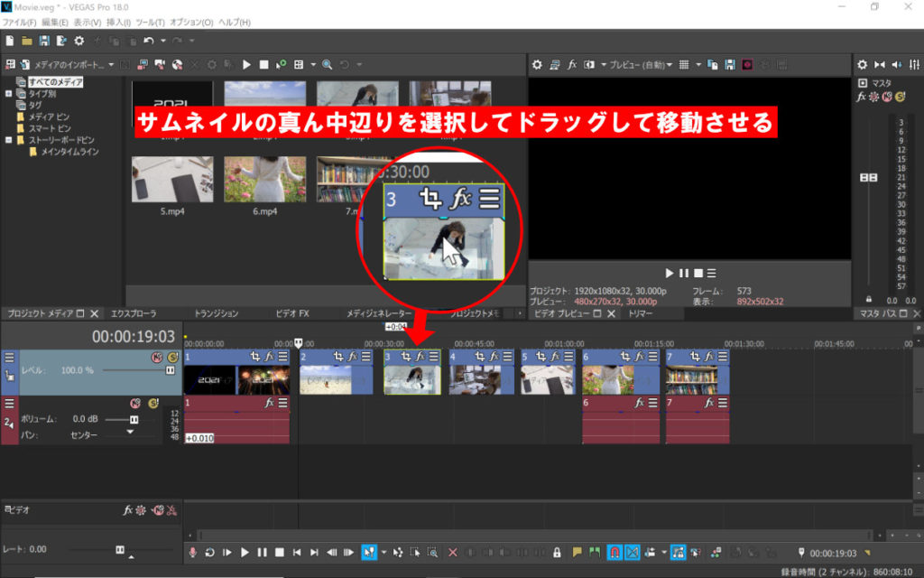Image resolution: width=924 pixels, height=578 pixels.
Task: Click the Save project icon in main toolbar
Action: click(x=44, y=41)
